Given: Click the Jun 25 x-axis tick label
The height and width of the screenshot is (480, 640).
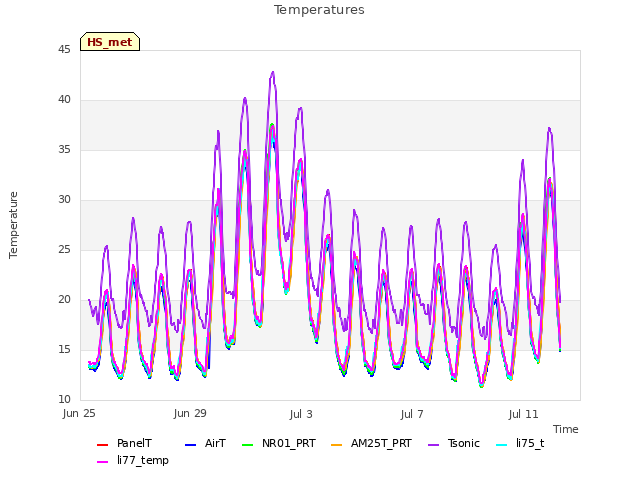Looking at the screenshot, I should [x=79, y=414].
